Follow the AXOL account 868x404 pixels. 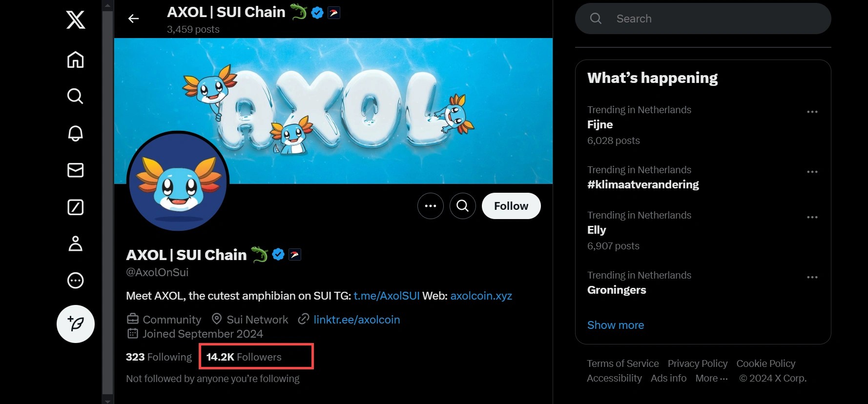pyautogui.click(x=511, y=206)
